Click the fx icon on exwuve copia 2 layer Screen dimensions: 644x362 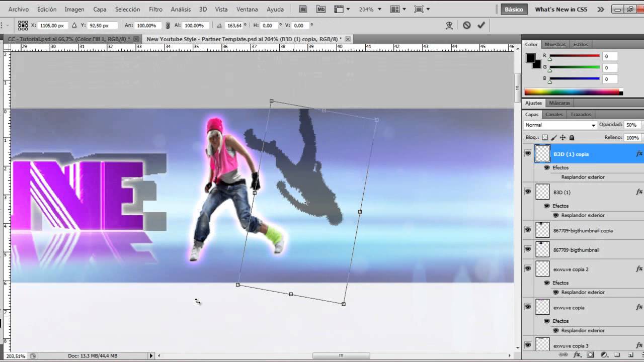[x=639, y=269]
